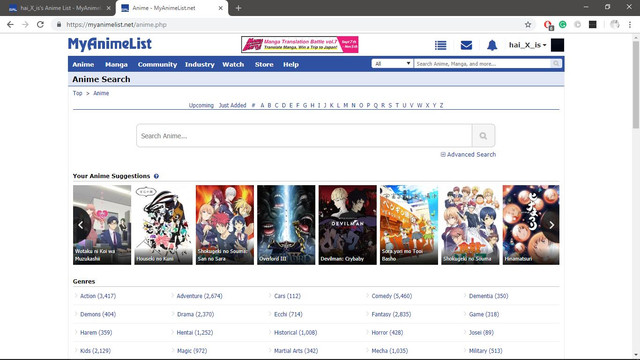
Task: Click the page vertical scrollbar
Action: [x=636, y=196]
